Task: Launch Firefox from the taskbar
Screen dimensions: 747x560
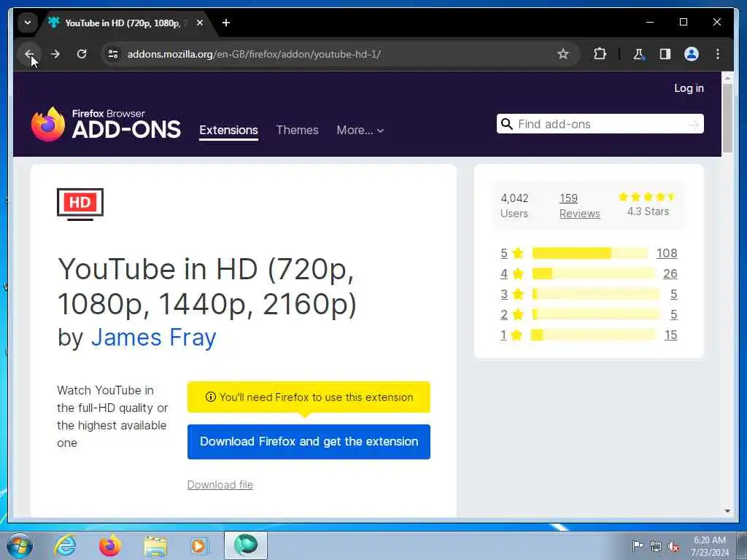Action: [x=109, y=545]
